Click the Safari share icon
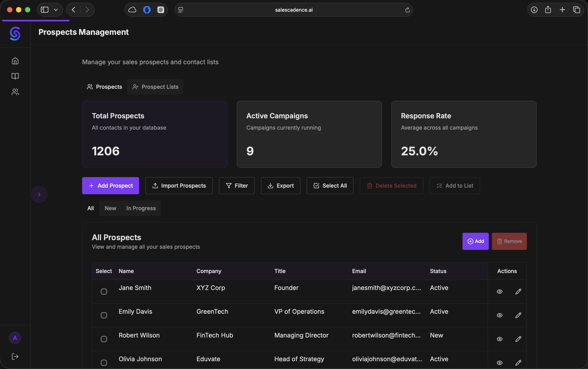This screenshot has height=369, width=588. [548, 10]
